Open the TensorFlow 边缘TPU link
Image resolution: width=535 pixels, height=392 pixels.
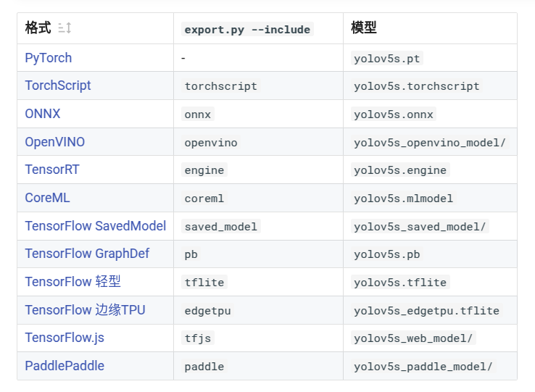pyautogui.click(x=86, y=310)
